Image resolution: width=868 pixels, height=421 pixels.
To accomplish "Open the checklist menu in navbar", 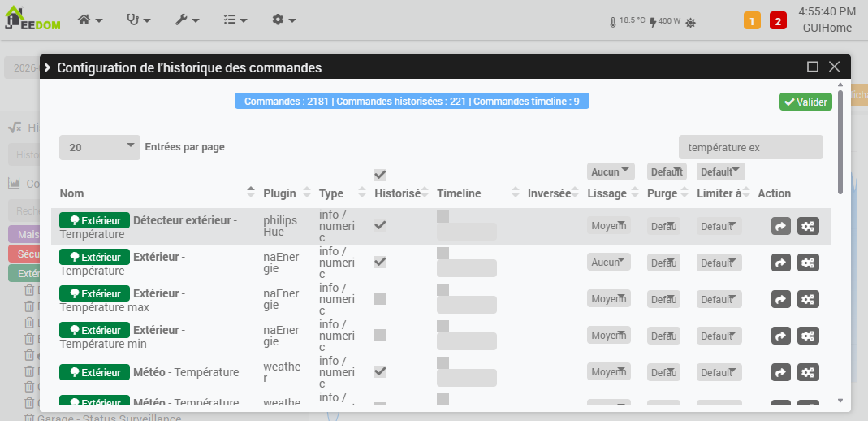I will point(235,20).
